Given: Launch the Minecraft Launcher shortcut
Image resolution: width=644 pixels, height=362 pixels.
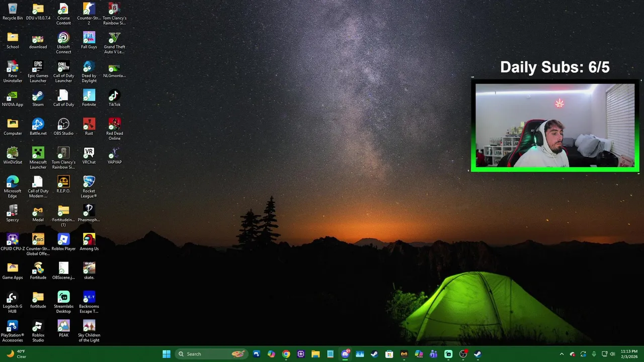Looking at the screenshot, I should point(38,158).
